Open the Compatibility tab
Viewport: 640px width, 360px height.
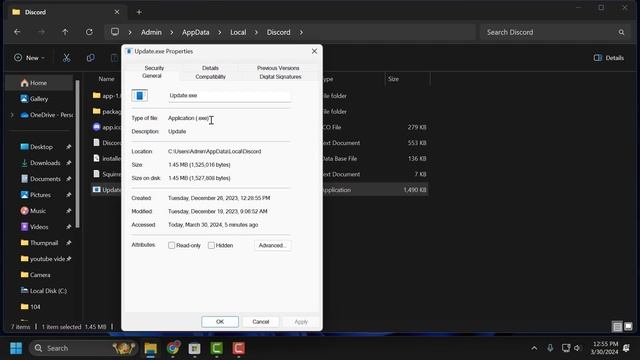coord(210,77)
